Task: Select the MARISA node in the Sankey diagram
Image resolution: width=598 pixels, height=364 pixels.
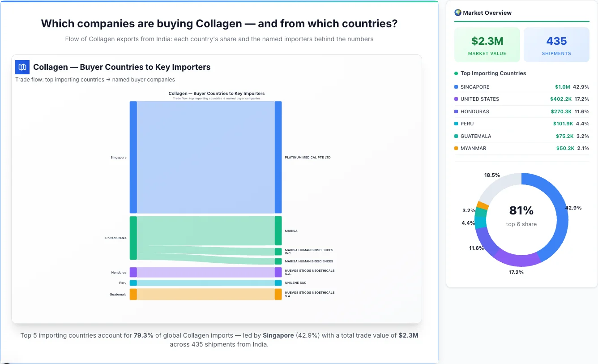Action: tap(279, 231)
